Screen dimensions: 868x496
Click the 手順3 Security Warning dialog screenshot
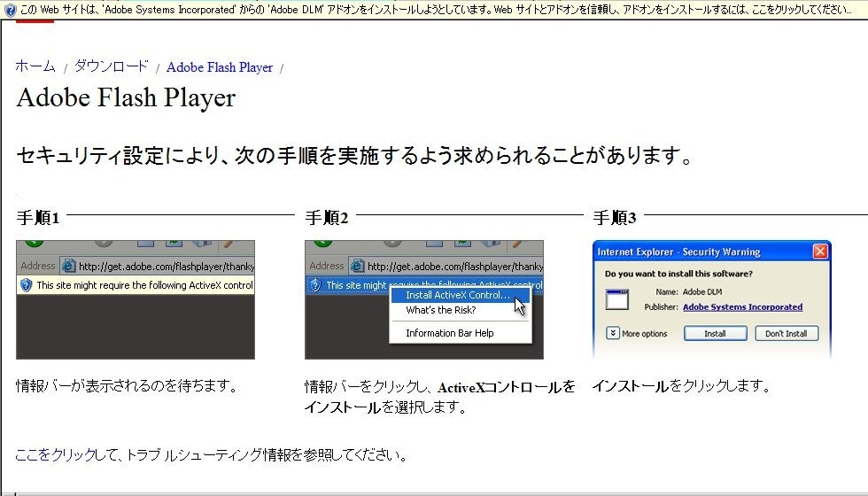(x=712, y=299)
